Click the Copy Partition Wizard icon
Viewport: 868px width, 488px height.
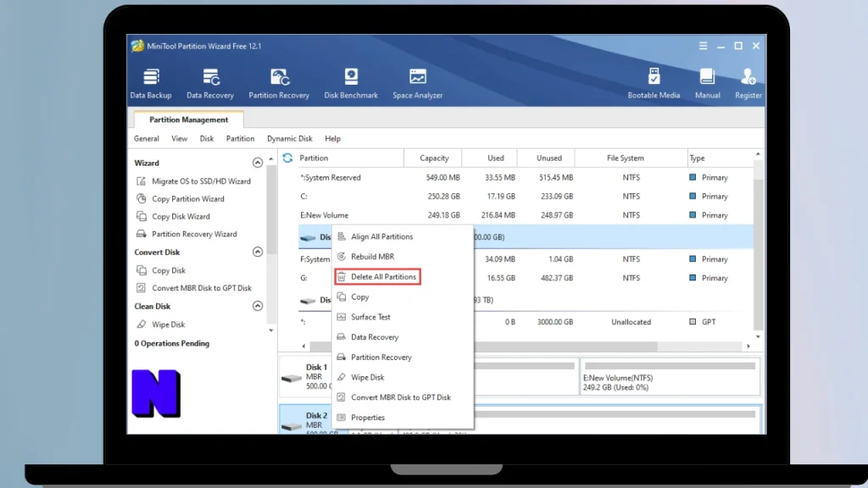[x=142, y=198]
